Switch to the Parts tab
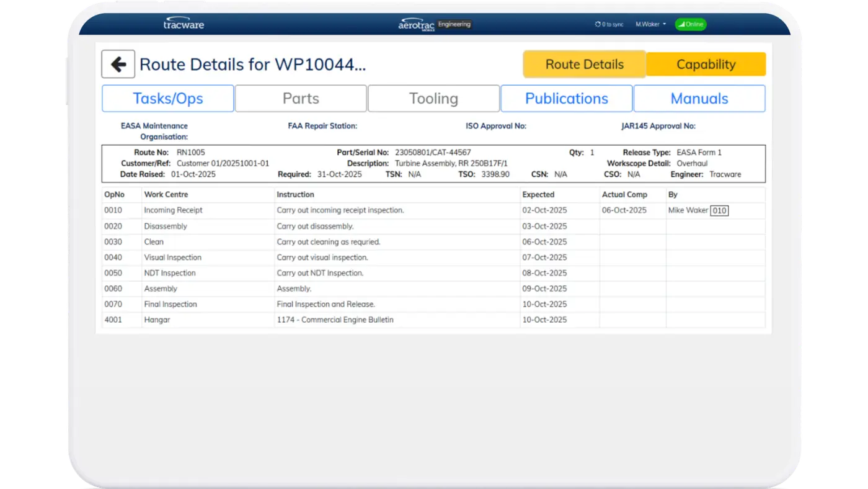The image size is (868, 489). coord(301,99)
